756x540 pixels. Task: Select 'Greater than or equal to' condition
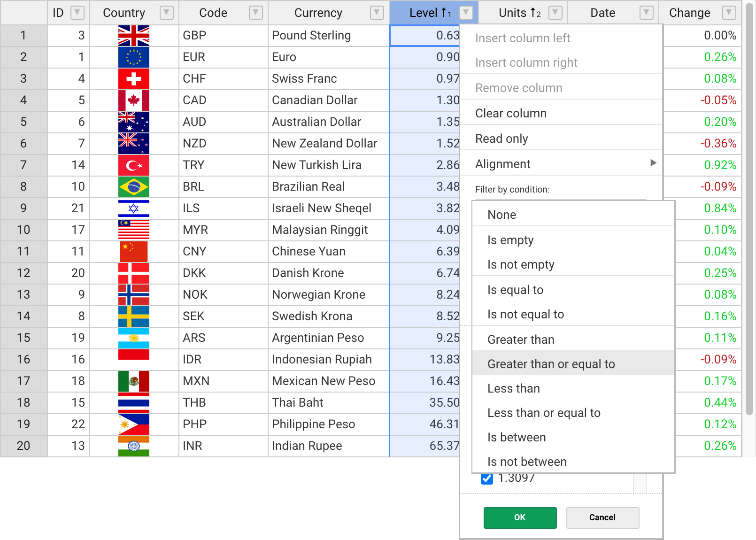tap(551, 364)
